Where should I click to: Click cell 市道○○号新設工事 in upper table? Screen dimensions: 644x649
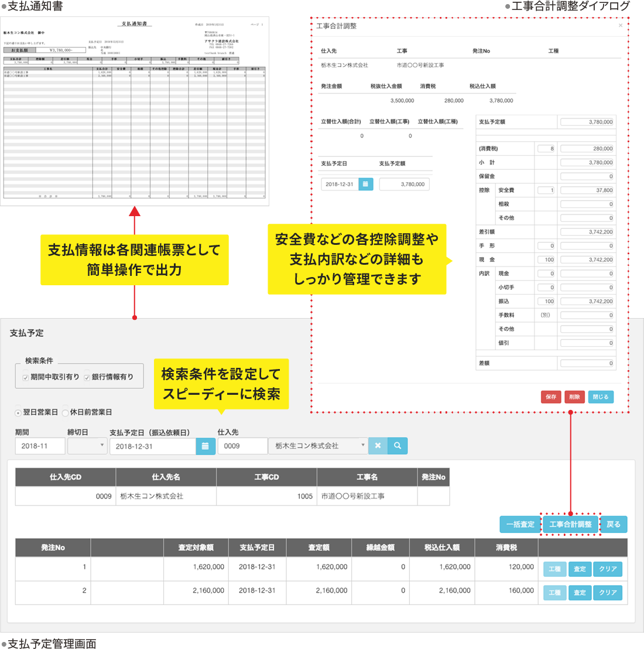pos(367,496)
